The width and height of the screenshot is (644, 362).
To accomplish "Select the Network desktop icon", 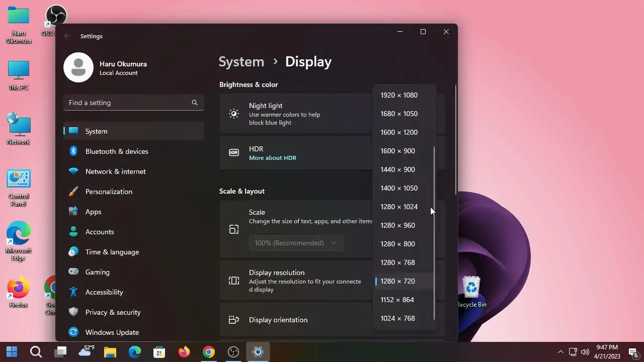I will pos(19,129).
